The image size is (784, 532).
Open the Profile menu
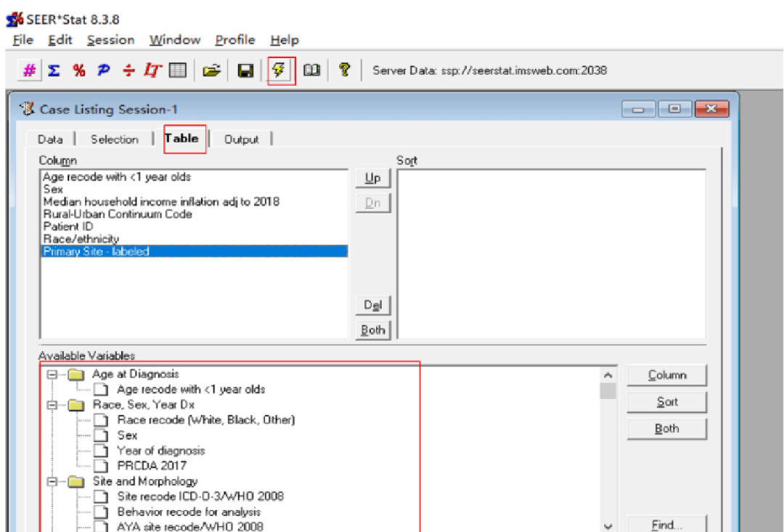coord(235,40)
